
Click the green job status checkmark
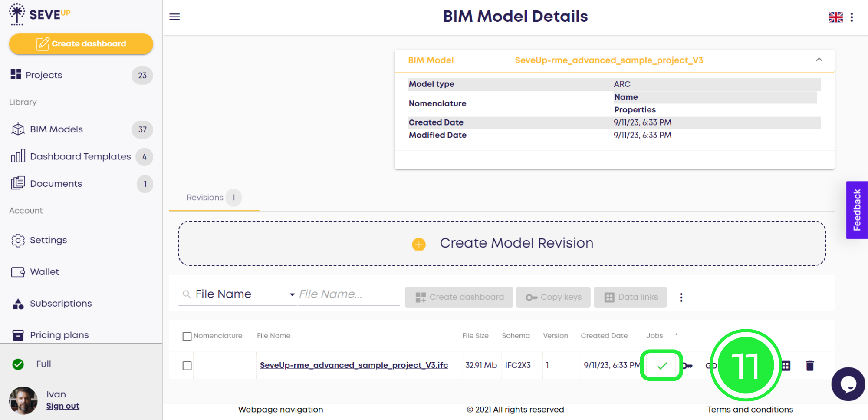coord(662,365)
